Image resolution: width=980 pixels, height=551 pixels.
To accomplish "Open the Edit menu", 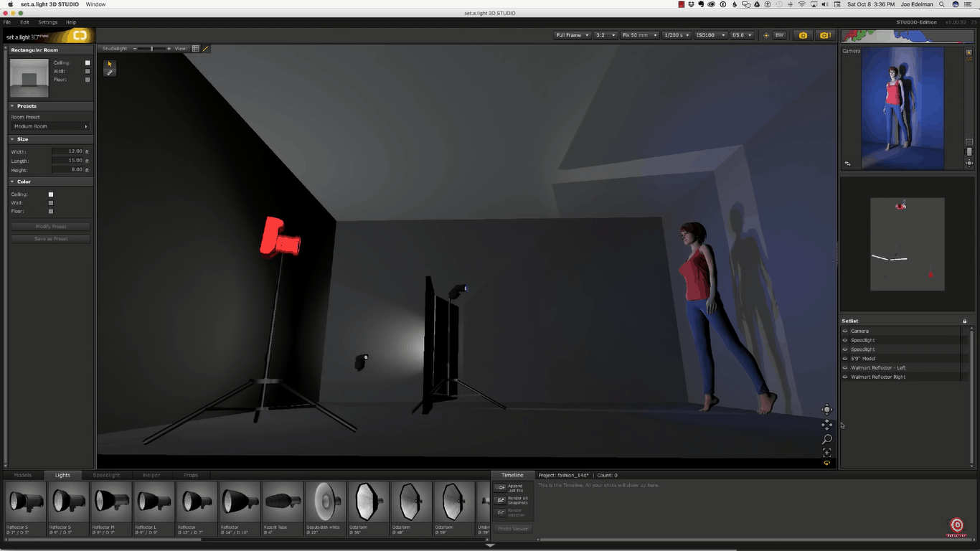I will [24, 22].
